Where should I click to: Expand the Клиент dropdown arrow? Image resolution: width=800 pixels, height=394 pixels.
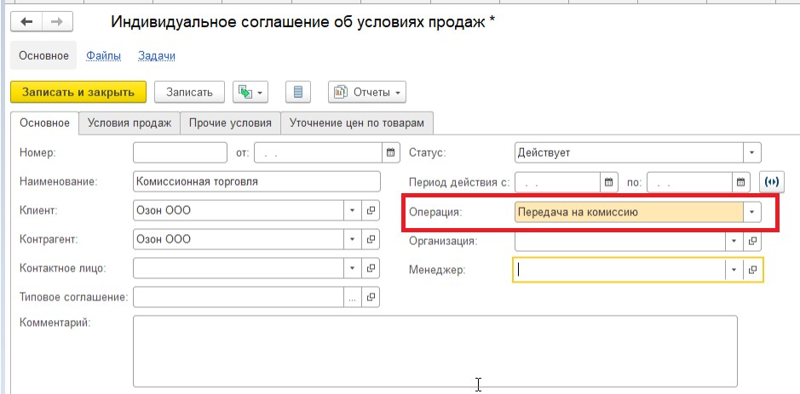353,210
